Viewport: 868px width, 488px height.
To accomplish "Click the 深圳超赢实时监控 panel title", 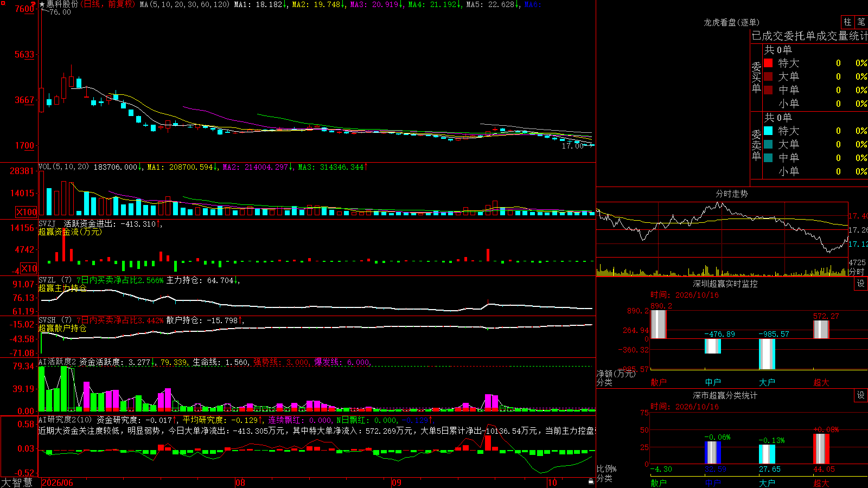I will pos(725,284).
